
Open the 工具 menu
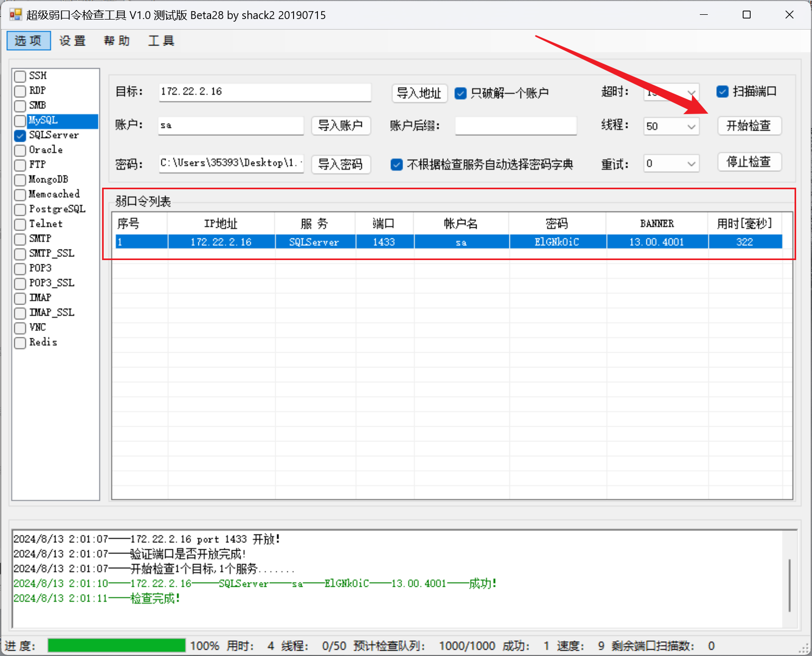[161, 41]
